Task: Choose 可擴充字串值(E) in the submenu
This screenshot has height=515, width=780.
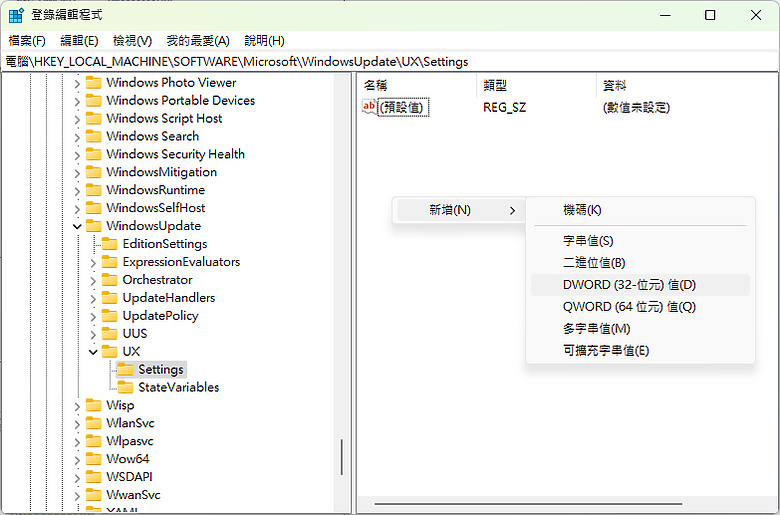Action: (x=640, y=351)
